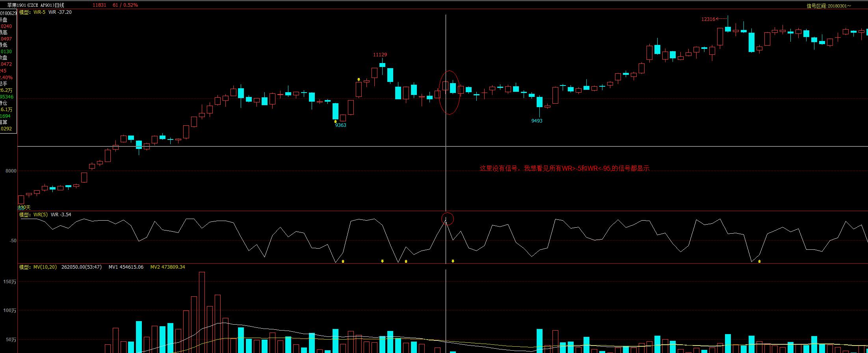This screenshot has height=353, width=868.
Task: Click the -50 level on the WR axis
Action: coord(13,241)
